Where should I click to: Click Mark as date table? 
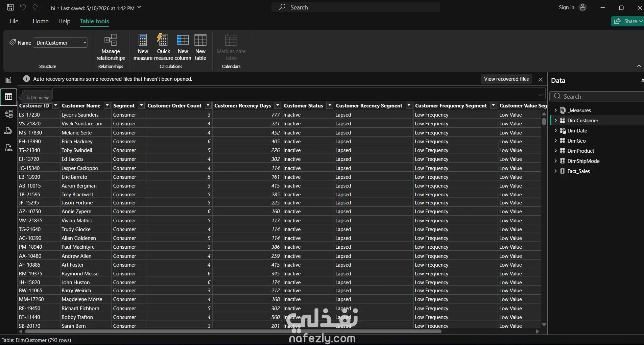coord(231,47)
